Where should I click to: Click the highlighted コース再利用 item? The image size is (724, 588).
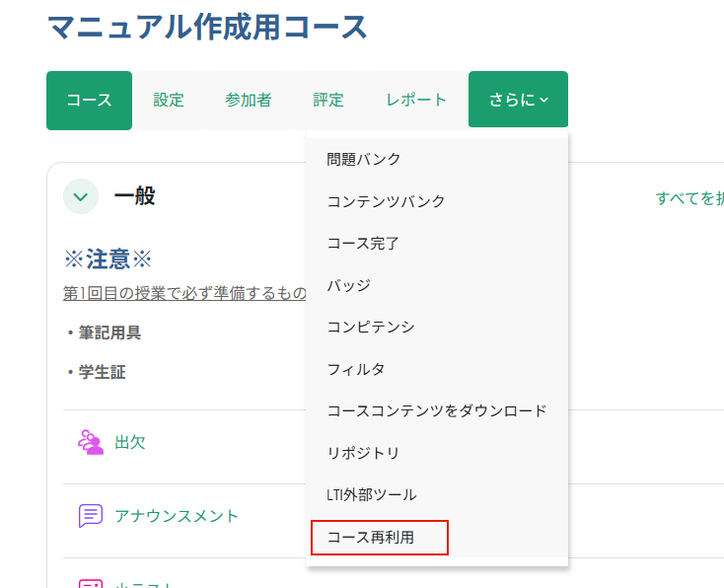coord(380,538)
